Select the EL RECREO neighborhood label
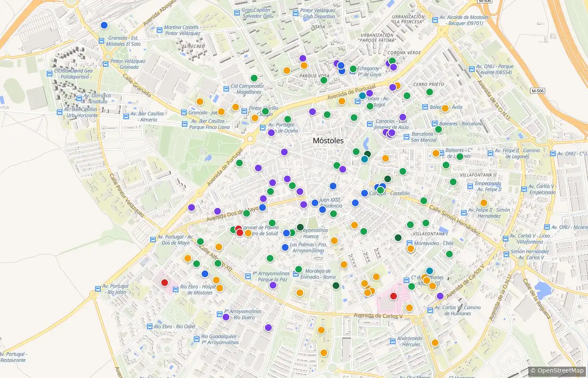 tap(193, 47)
